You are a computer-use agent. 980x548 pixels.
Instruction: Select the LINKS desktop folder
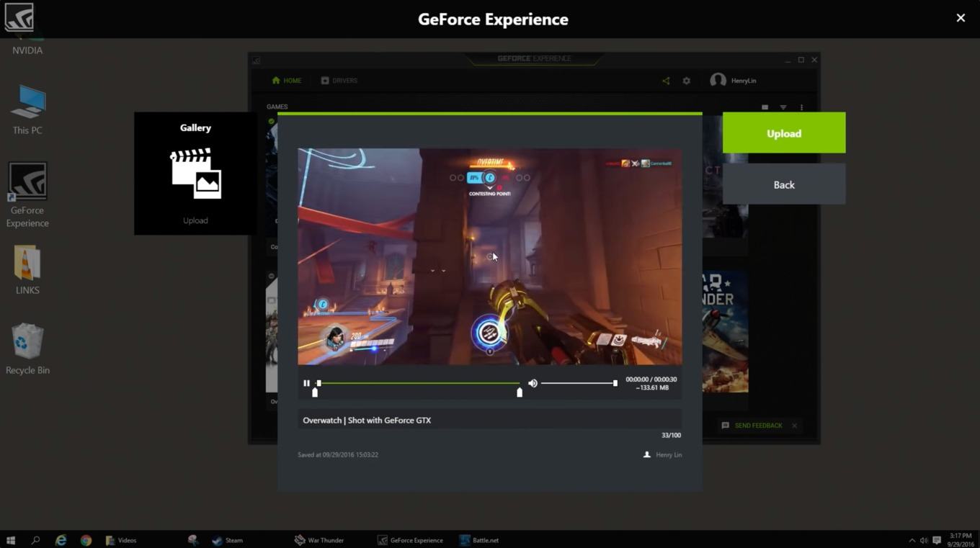click(27, 270)
